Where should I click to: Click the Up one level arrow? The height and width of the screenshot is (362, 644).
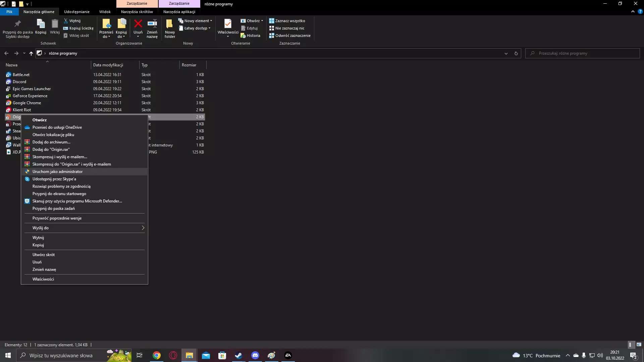(x=31, y=53)
